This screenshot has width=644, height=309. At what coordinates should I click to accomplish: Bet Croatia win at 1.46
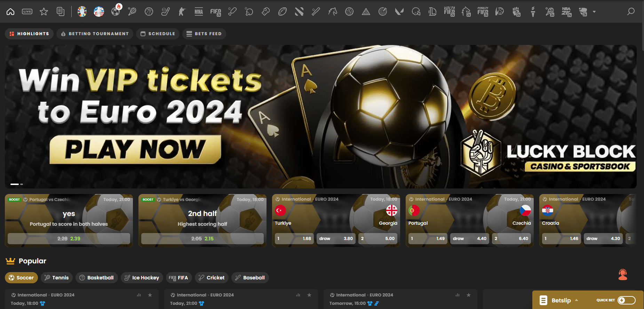pos(562,239)
